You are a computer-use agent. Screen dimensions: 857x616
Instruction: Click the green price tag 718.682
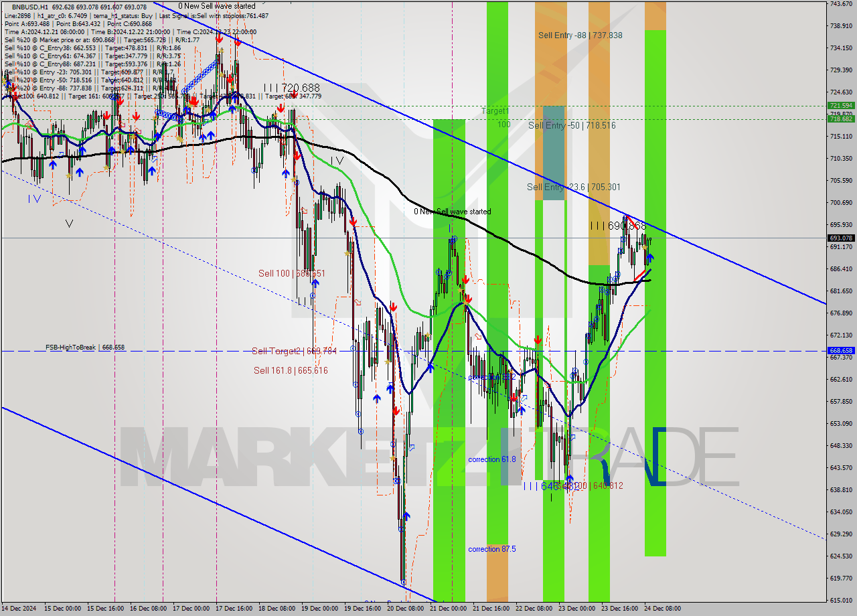point(841,119)
